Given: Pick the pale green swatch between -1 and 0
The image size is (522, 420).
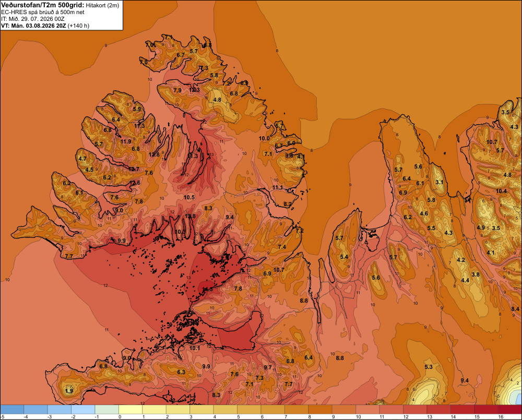Looking at the screenshot, I should point(107,410).
